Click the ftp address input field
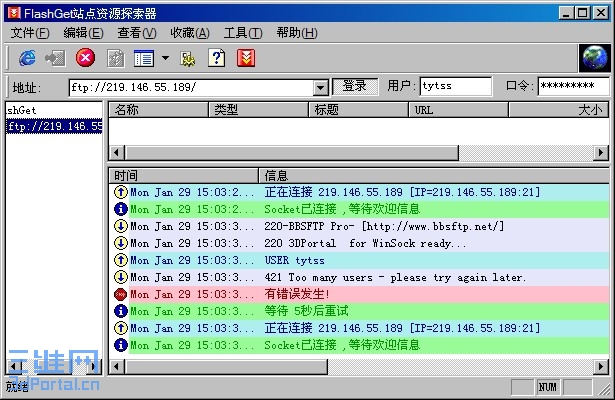 [192, 87]
